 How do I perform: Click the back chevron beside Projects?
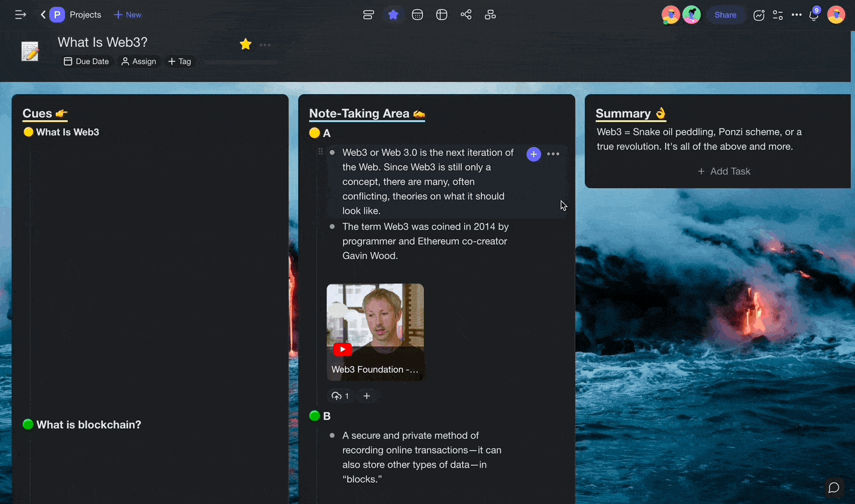coord(43,15)
